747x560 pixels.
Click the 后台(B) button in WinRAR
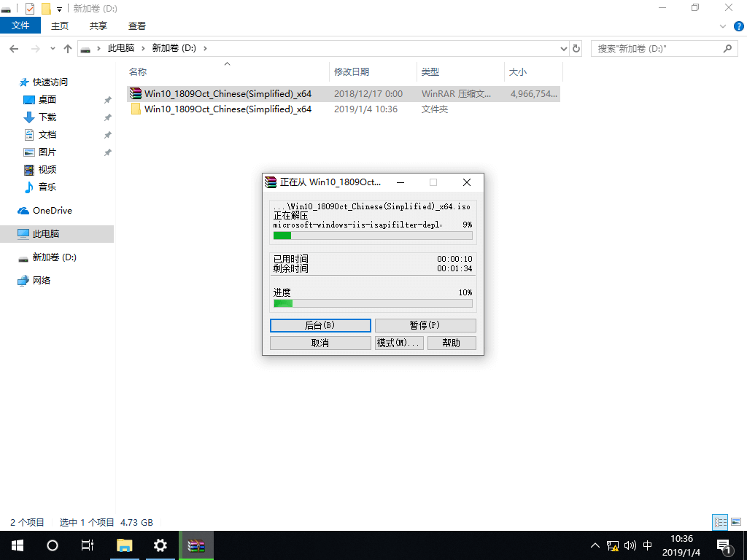click(x=320, y=325)
